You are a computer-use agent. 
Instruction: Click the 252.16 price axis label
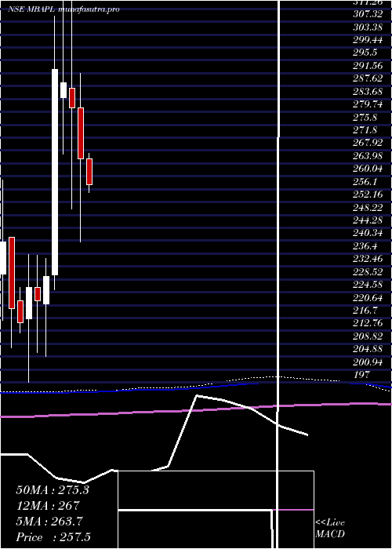368,195
